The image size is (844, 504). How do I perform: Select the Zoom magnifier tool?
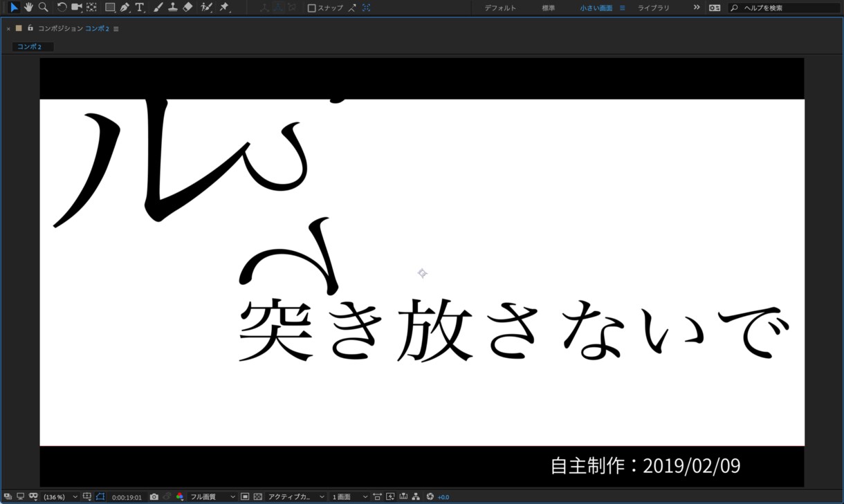point(44,8)
